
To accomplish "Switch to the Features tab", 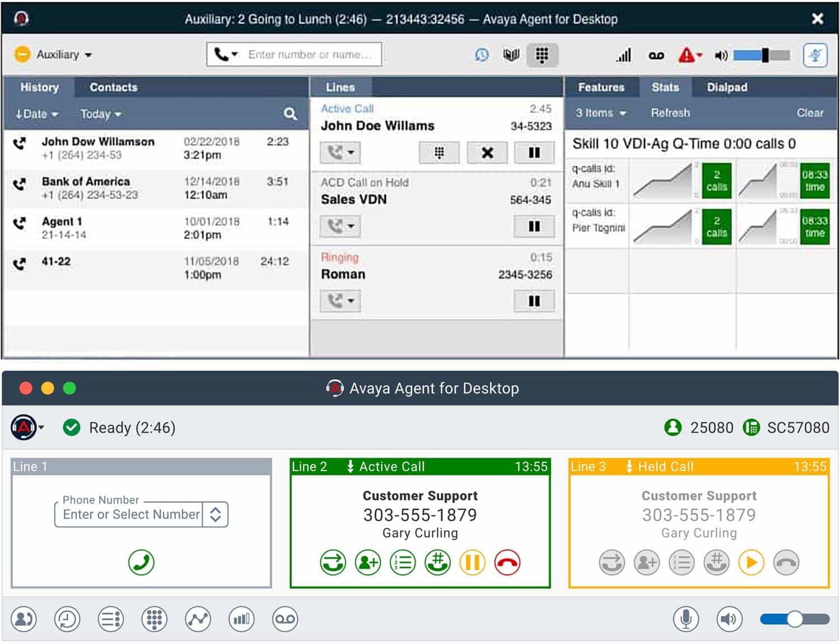I will pos(601,87).
